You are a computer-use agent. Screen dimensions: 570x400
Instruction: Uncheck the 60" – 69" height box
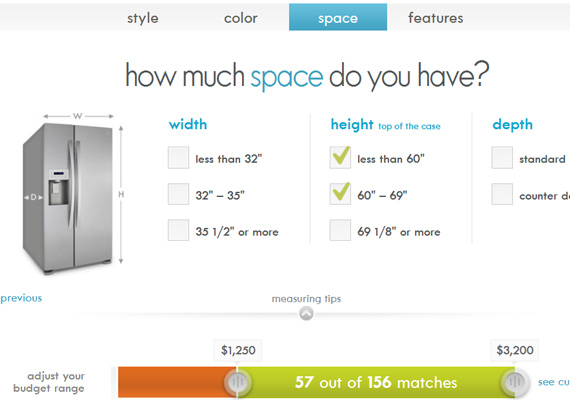click(x=340, y=194)
